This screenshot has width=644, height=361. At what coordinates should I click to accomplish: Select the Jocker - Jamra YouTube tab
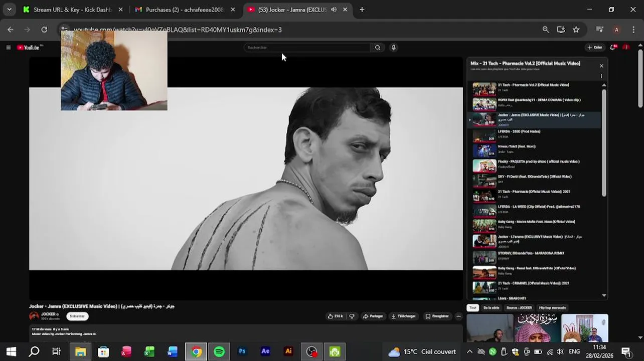292,10
